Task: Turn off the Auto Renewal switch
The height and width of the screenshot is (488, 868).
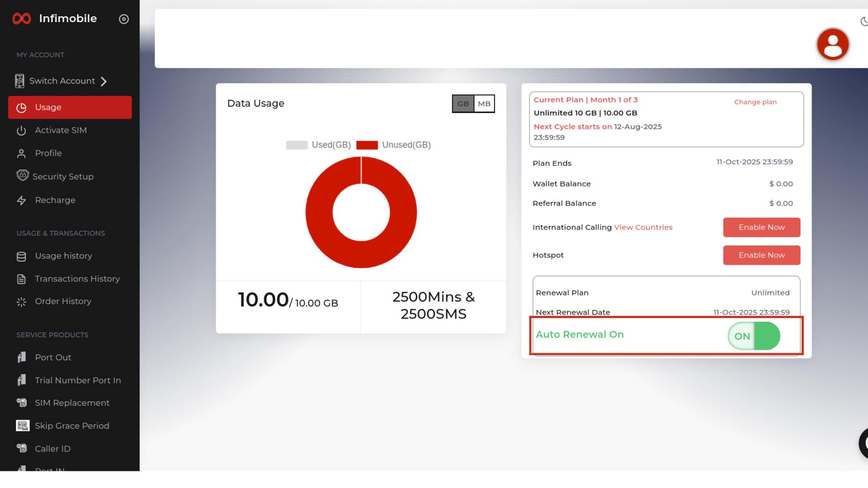Action: (754, 336)
